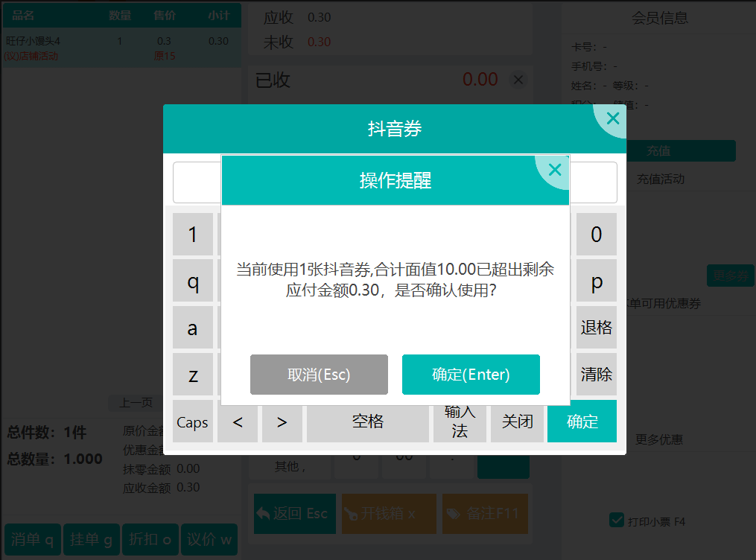This screenshot has height=560, width=756.
Task: Open the 议价 w bargain button
Action: [x=209, y=539]
